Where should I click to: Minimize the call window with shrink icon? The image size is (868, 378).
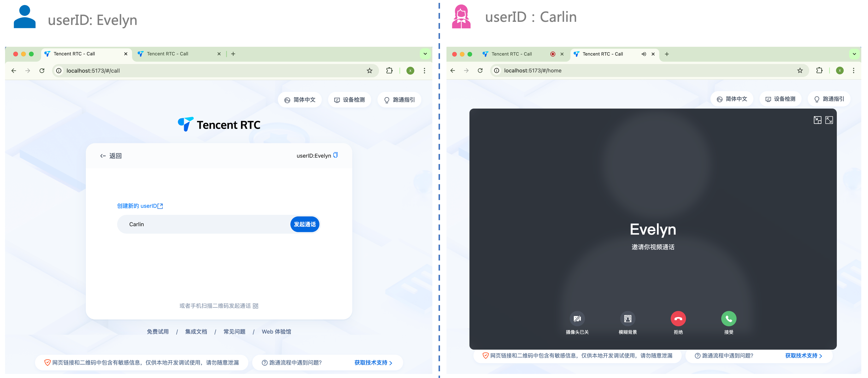(x=817, y=120)
